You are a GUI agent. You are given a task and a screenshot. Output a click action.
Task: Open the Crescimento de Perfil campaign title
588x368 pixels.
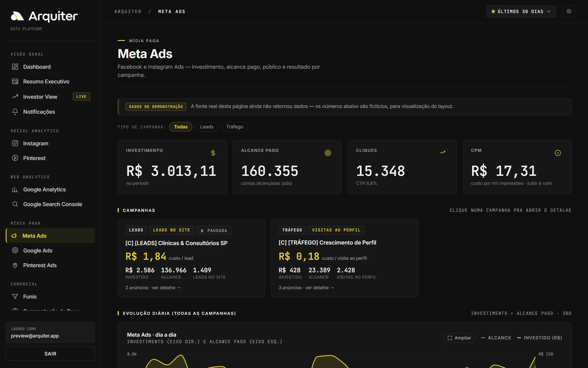point(327,242)
